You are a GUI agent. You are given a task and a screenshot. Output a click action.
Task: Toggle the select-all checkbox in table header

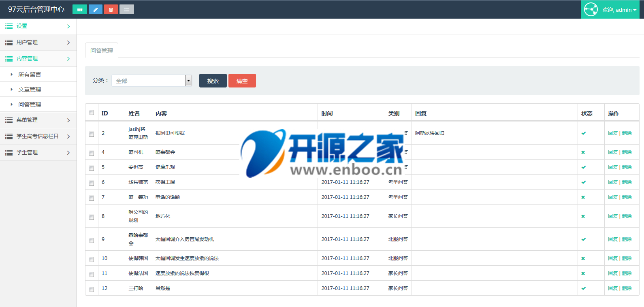92,113
